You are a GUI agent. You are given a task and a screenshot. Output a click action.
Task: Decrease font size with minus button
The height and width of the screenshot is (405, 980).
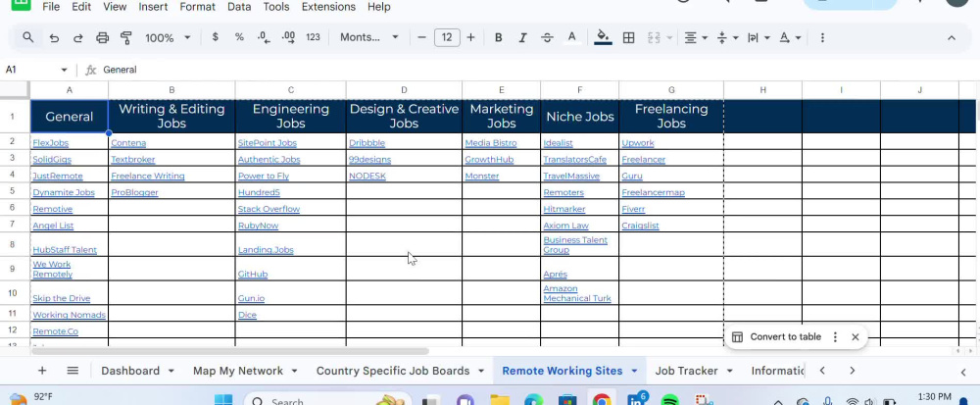click(x=421, y=37)
